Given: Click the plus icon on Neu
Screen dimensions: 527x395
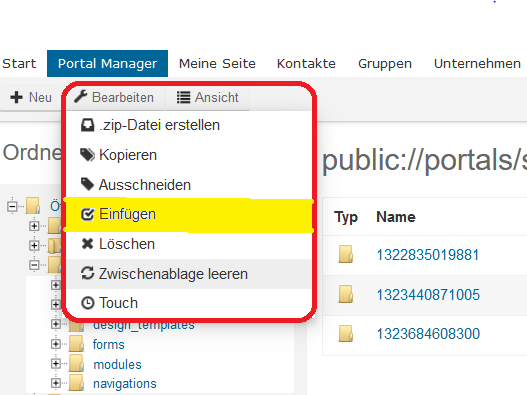Looking at the screenshot, I should coord(16,97).
